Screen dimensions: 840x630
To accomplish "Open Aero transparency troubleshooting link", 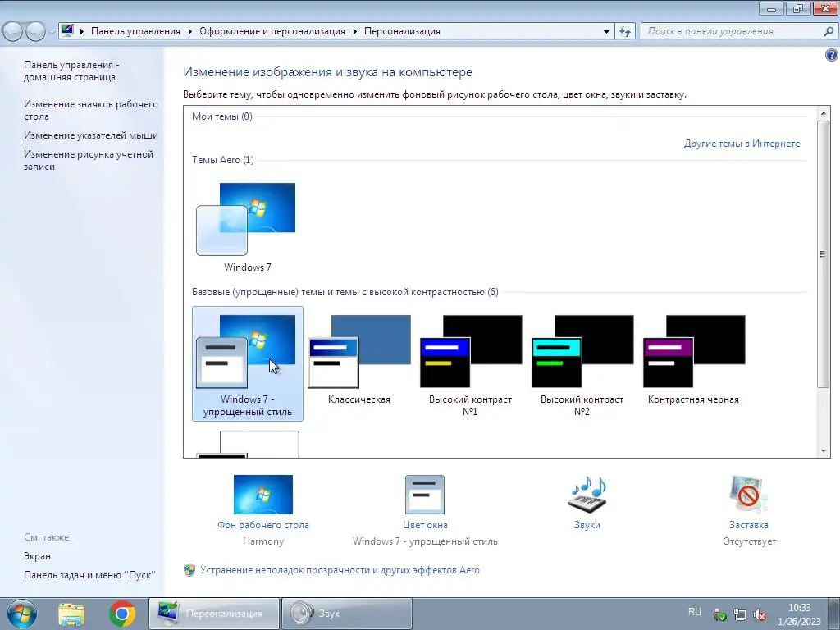I will [340, 570].
